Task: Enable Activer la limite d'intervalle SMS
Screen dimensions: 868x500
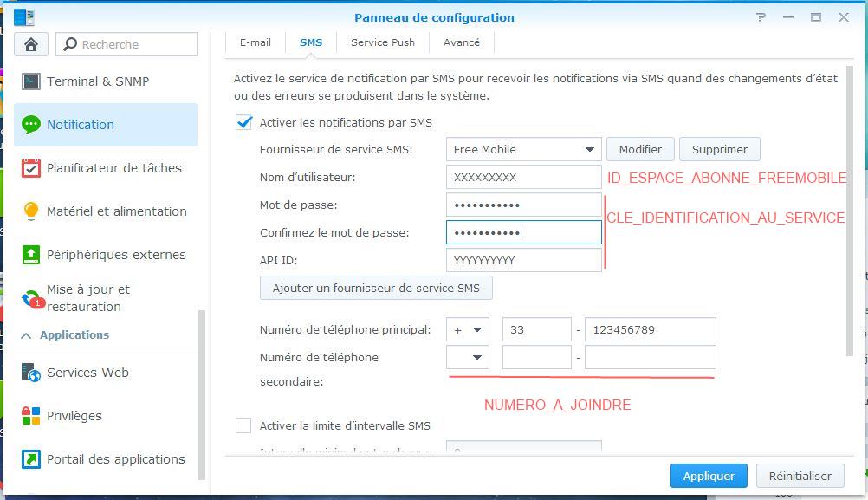Action: 244,425
